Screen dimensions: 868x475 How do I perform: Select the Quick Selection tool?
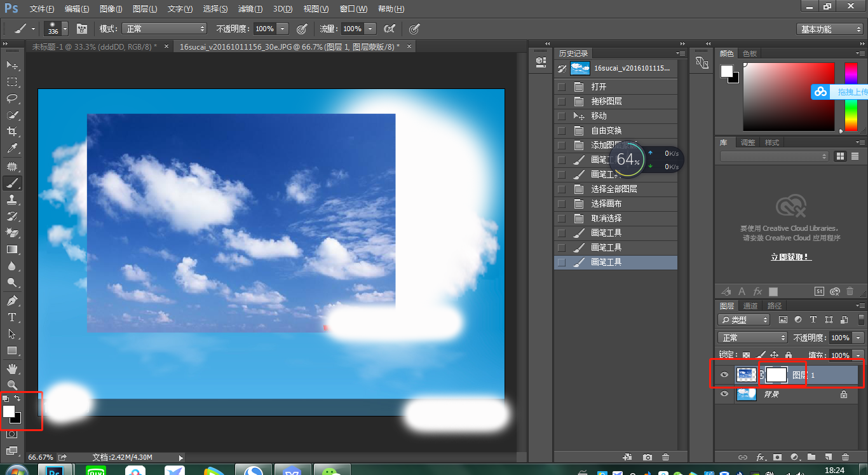point(12,115)
